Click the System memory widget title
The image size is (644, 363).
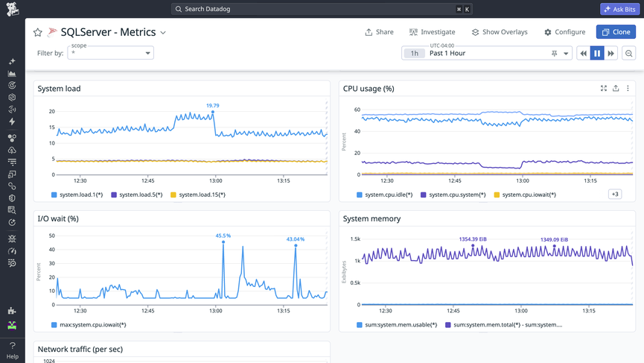point(372,218)
